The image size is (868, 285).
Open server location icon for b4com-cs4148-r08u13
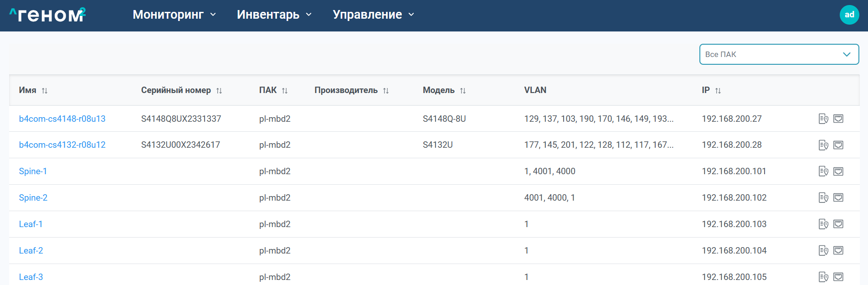pyautogui.click(x=823, y=119)
